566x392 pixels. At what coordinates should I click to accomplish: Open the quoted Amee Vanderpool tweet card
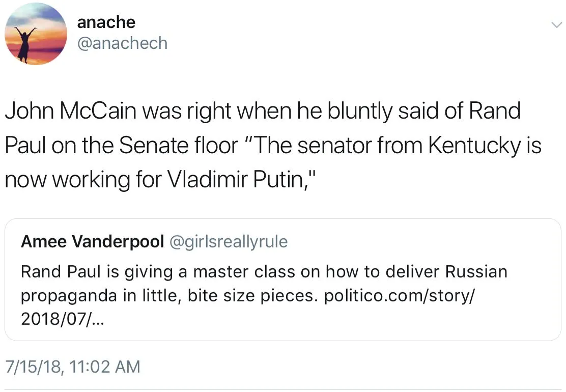[282, 305]
